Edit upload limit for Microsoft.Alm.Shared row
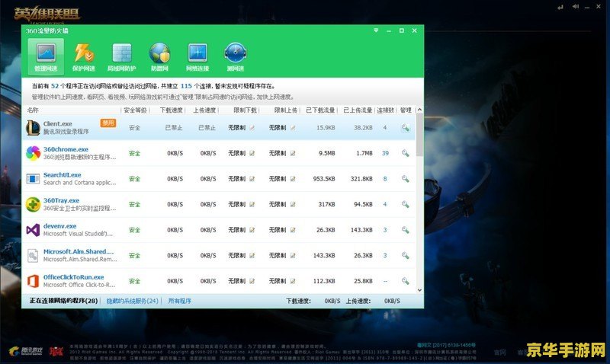This screenshot has height=364, width=610. pos(293,256)
